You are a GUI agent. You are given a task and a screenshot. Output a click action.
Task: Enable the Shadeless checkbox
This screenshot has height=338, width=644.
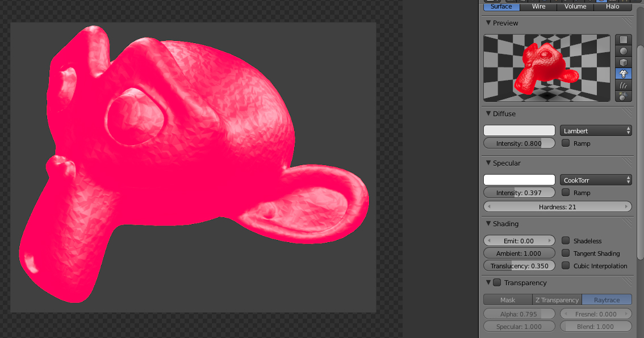click(x=566, y=241)
